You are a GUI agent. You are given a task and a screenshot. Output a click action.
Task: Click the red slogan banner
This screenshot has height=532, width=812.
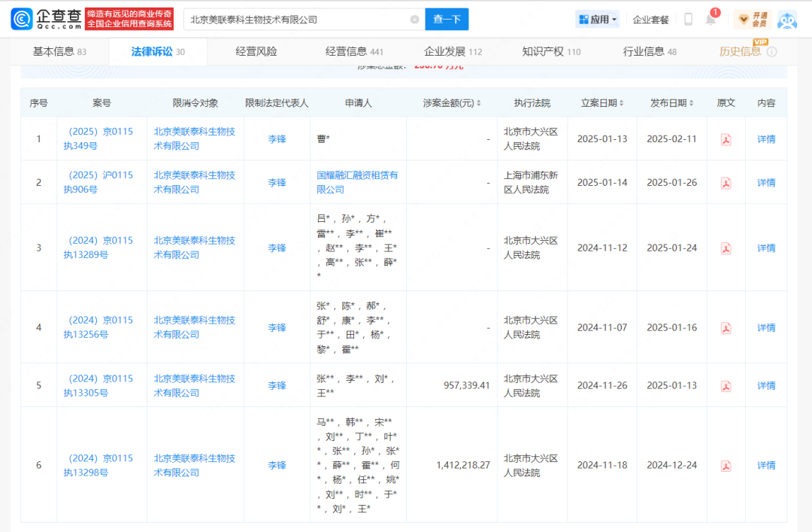[x=129, y=19]
